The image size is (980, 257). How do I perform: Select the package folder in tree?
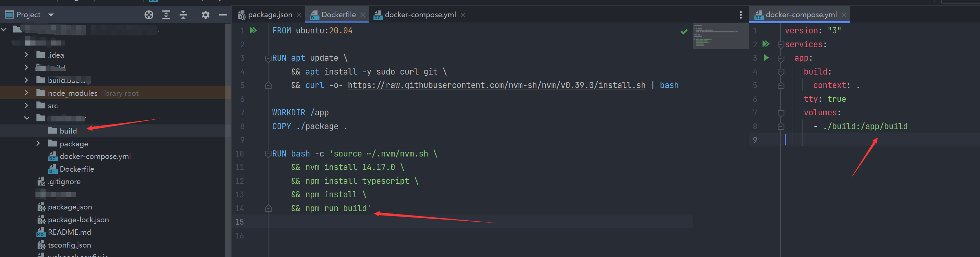tap(73, 144)
